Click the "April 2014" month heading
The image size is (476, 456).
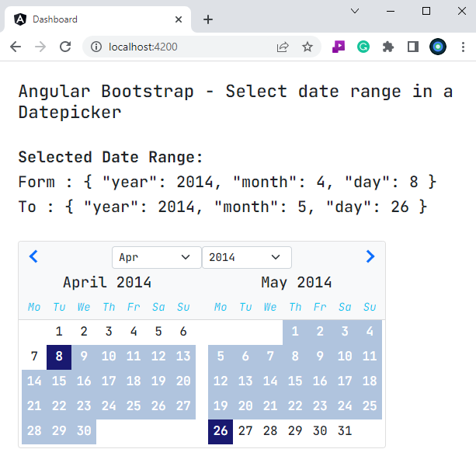coord(107,282)
